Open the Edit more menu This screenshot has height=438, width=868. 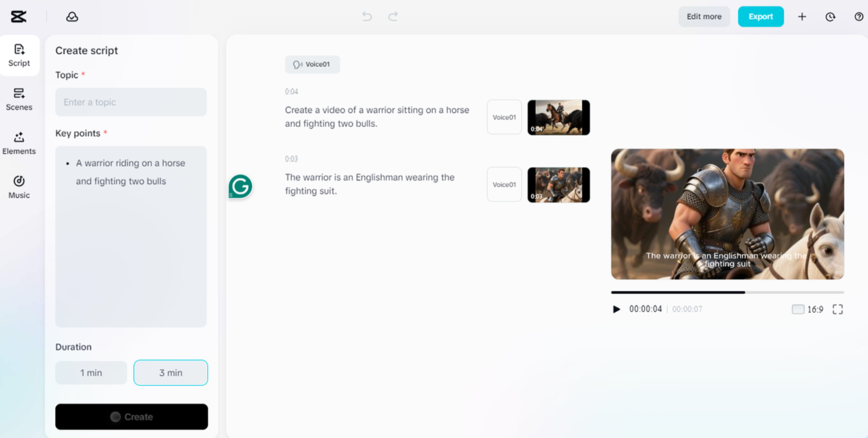click(704, 17)
